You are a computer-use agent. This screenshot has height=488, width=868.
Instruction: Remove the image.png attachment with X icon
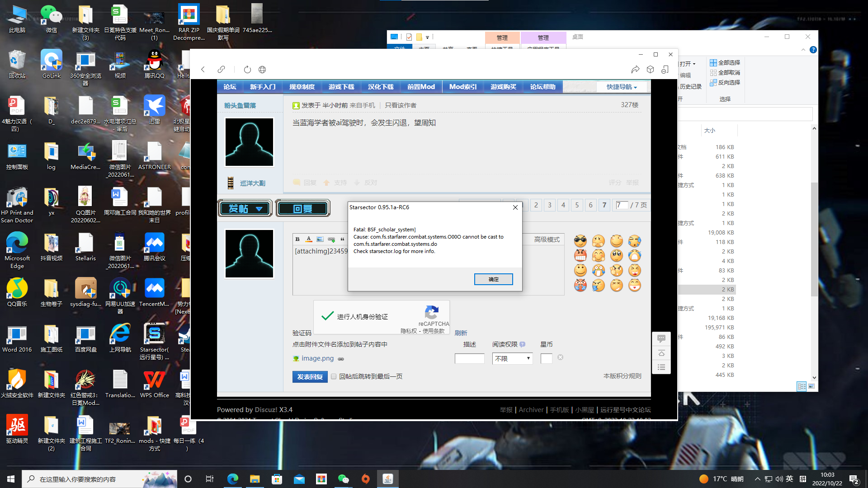pos(560,357)
